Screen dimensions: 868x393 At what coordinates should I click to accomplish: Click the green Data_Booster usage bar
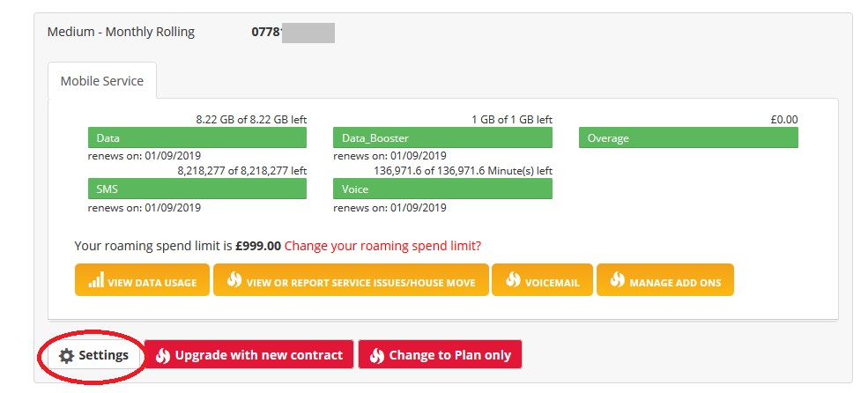[x=442, y=138]
